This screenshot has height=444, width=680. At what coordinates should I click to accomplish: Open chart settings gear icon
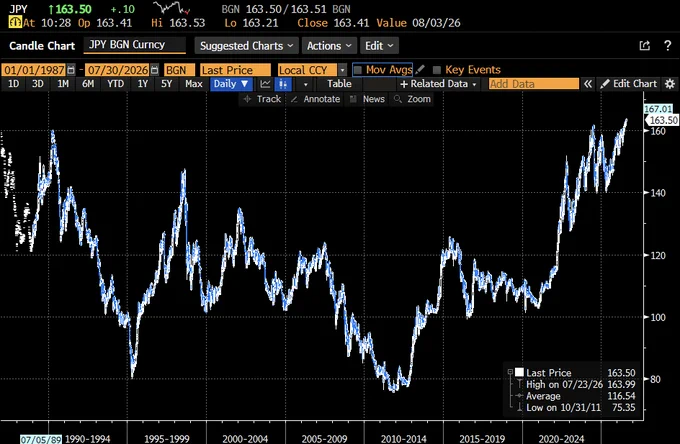pyautogui.click(x=670, y=84)
